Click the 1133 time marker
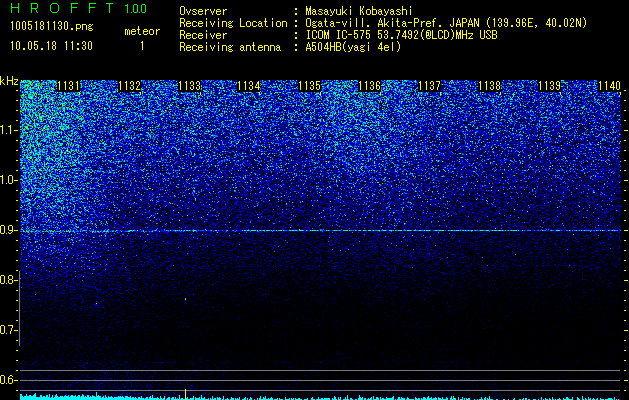The height and width of the screenshot is (400, 629). tap(189, 86)
